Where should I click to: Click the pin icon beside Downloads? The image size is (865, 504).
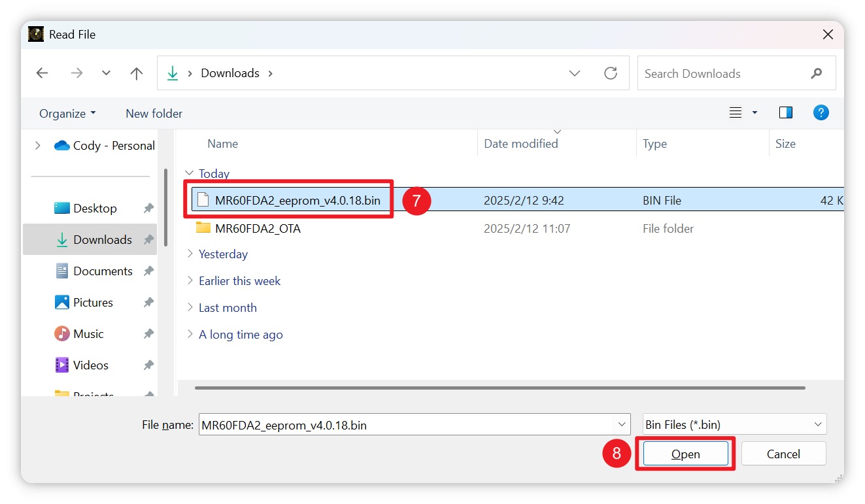(148, 239)
